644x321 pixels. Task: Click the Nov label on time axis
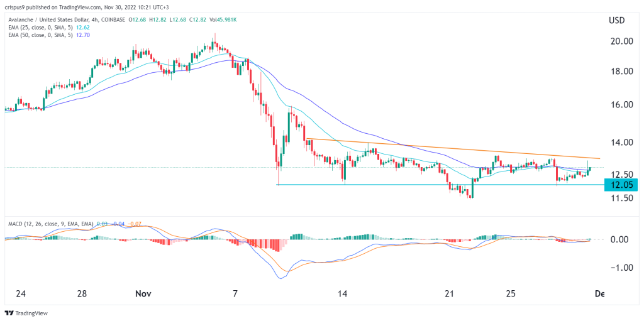click(144, 294)
